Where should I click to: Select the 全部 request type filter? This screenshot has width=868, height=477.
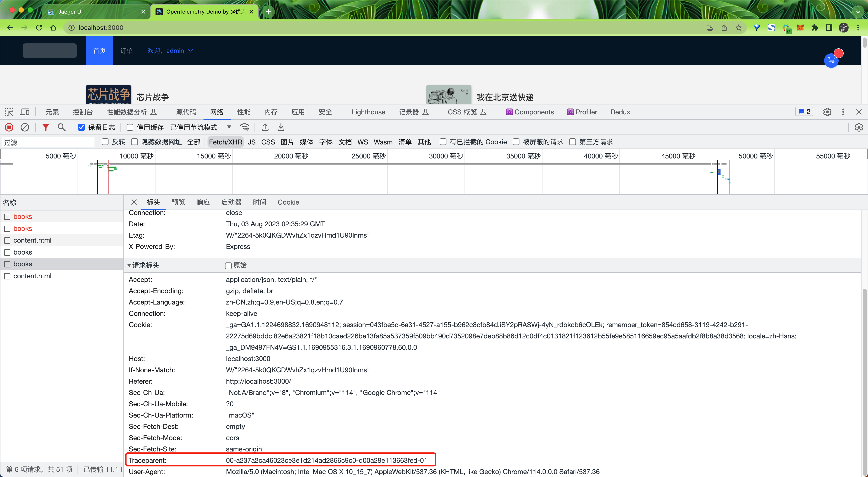pyautogui.click(x=194, y=142)
